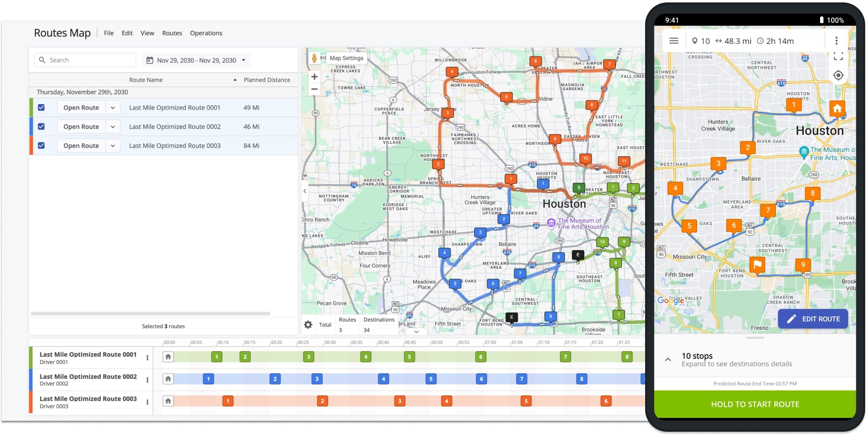Open the View menu
The width and height of the screenshot is (868, 437).
tap(147, 33)
